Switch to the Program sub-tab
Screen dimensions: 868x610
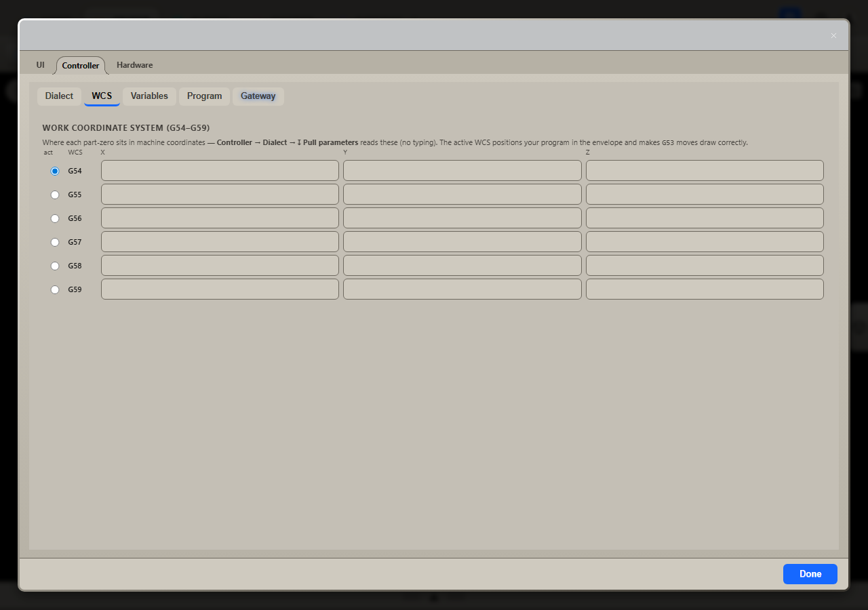coord(204,96)
